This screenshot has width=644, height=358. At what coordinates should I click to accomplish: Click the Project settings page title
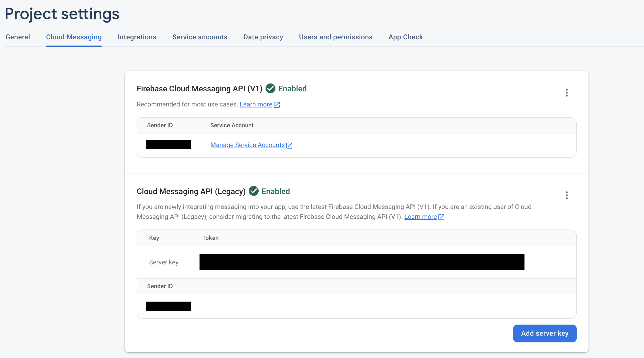(62, 14)
